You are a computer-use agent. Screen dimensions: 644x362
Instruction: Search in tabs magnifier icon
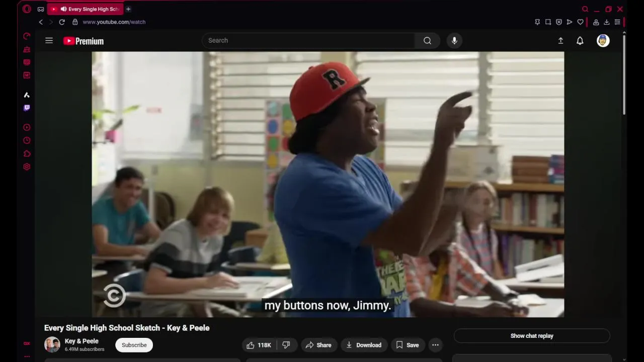(585, 9)
